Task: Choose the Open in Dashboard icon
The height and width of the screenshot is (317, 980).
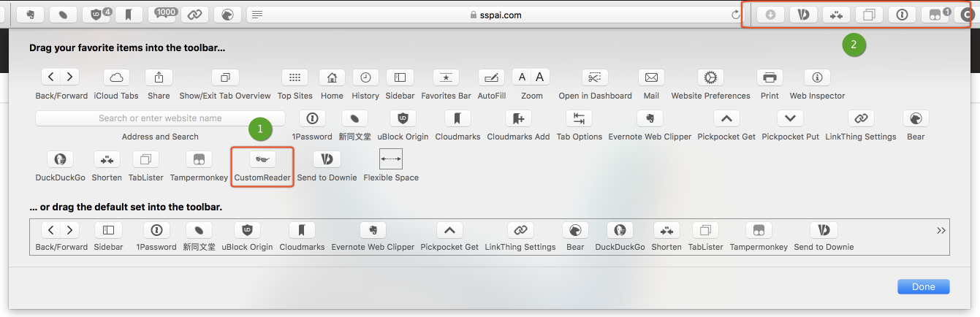Action: [595, 77]
